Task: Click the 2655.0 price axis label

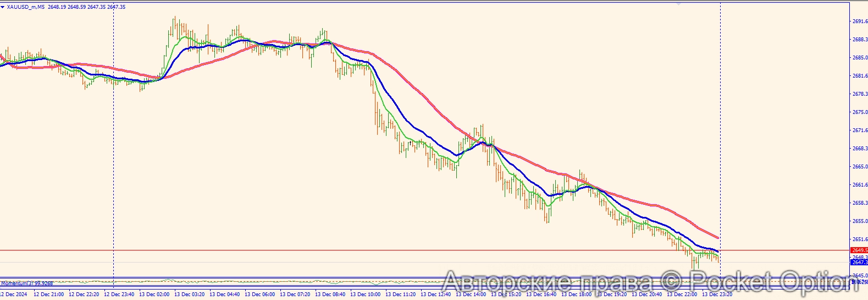Action: 860,221
